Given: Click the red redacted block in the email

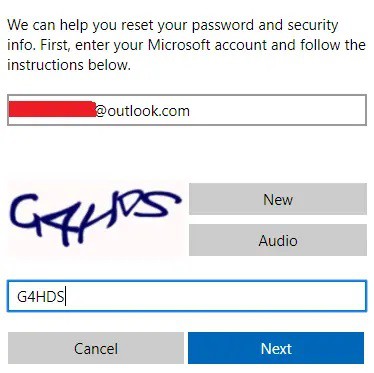Looking at the screenshot, I should pos(52,109).
